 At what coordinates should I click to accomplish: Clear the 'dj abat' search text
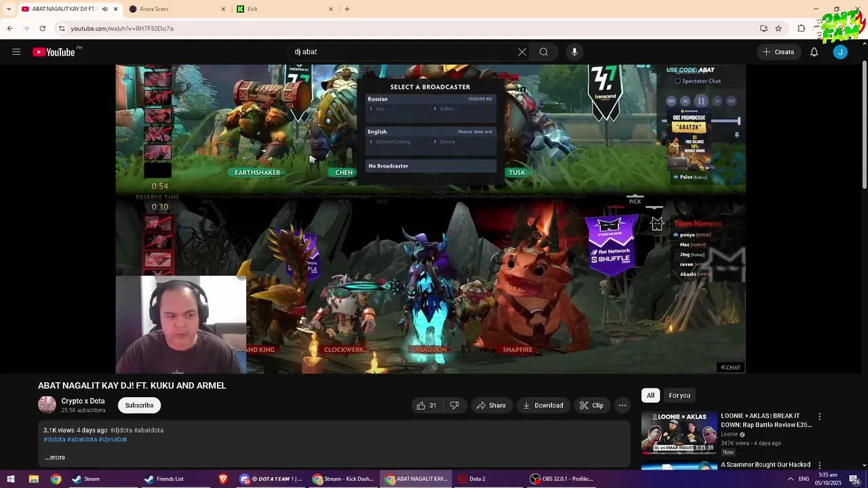[x=521, y=52]
